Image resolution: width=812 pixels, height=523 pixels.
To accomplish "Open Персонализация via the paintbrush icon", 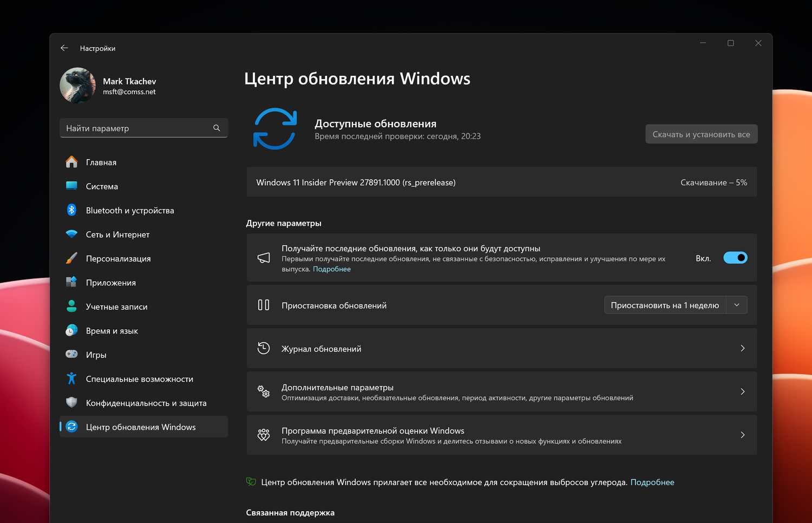I will point(71,258).
